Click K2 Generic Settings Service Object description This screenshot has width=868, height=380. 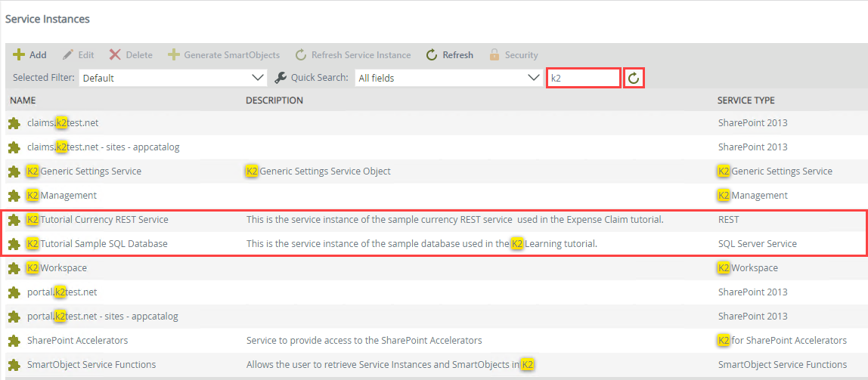(318, 171)
